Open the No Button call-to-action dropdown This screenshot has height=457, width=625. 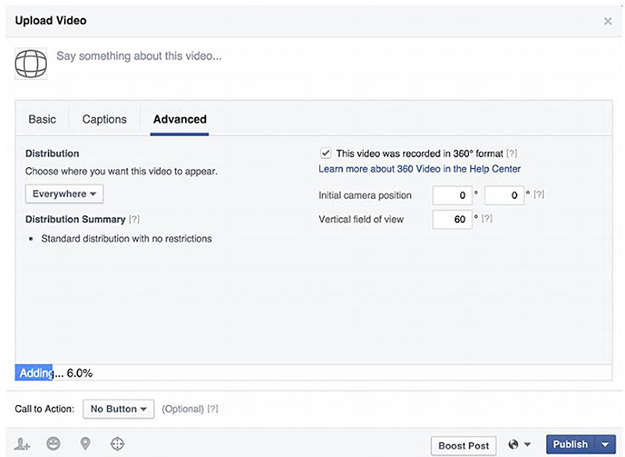[118, 409]
